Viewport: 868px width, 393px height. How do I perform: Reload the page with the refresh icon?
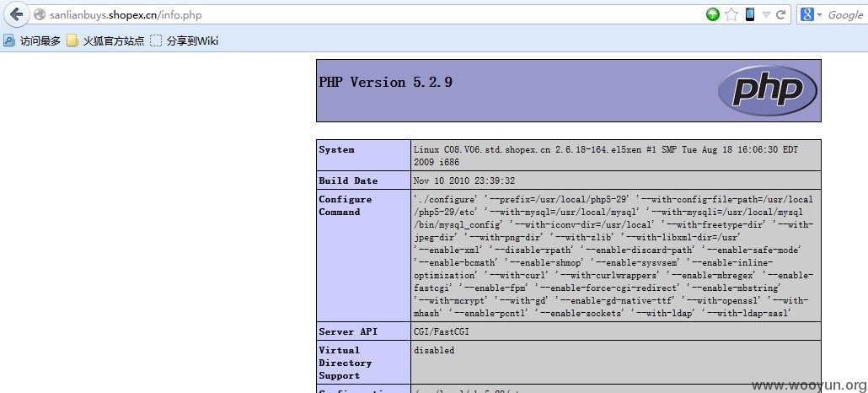(x=780, y=15)
